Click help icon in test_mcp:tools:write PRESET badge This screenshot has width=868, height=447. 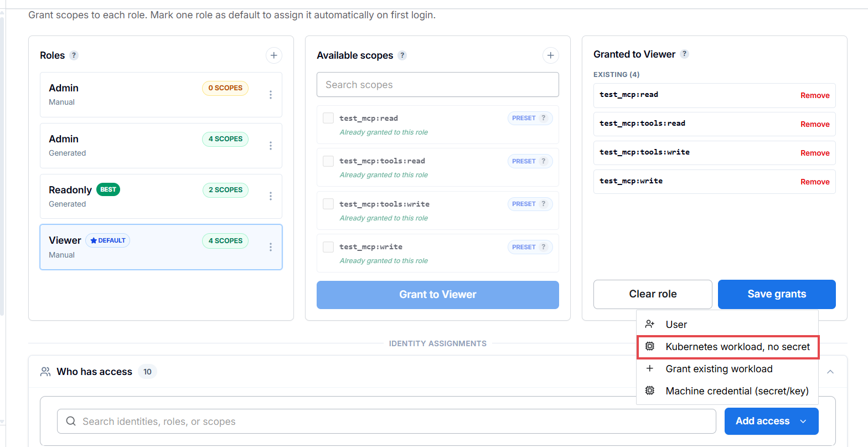(x=544, y=204)
